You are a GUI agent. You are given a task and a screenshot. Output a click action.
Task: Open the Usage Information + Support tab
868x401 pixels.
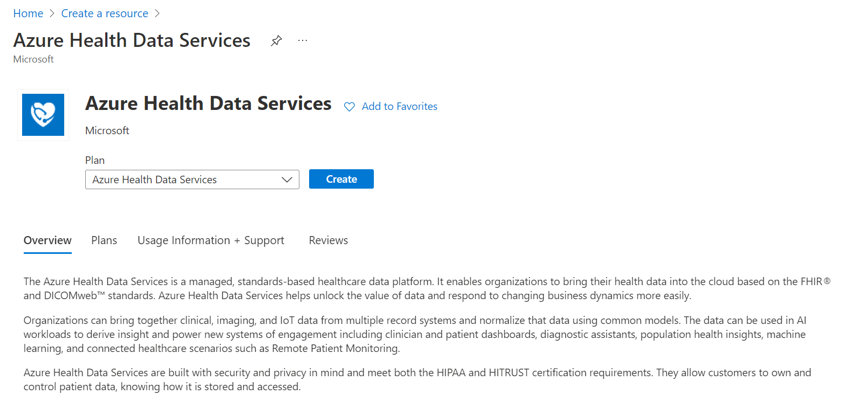click(x=210, y=240)
